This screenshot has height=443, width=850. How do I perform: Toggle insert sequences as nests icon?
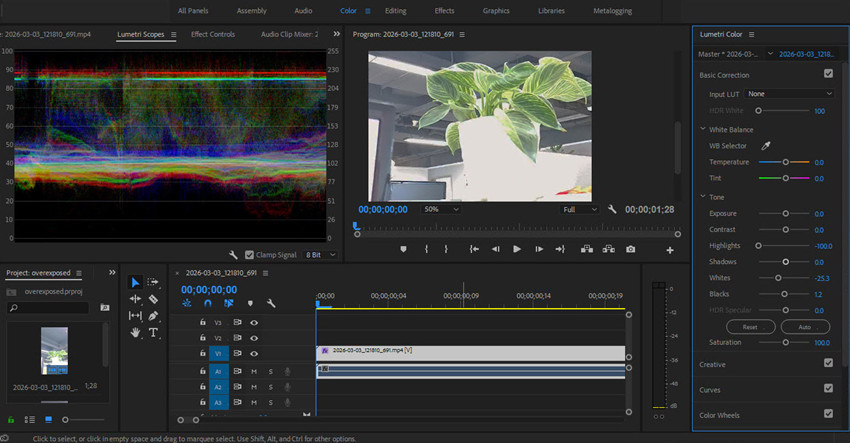pos(186,303)
